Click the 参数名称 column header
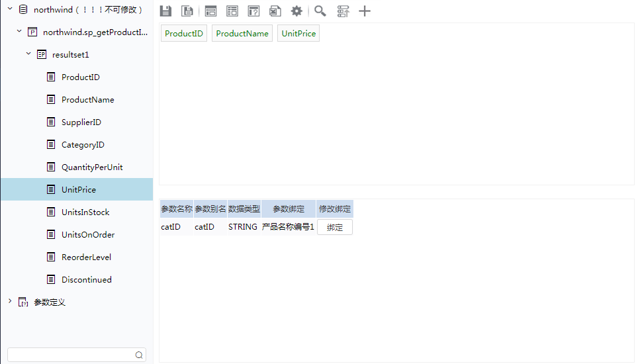Screen dimensions: 638x364 coord(177,208)
